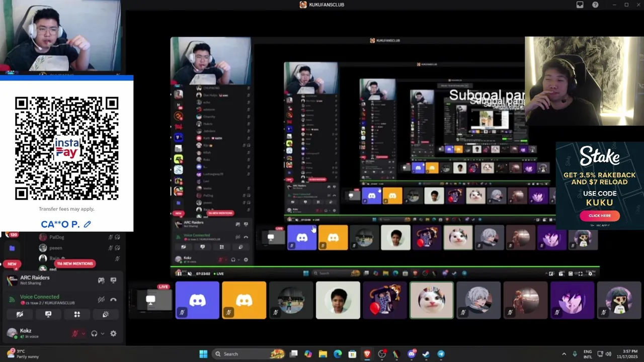
Task: Click the tray microphone in-use icon
Action: coord(575,354)
